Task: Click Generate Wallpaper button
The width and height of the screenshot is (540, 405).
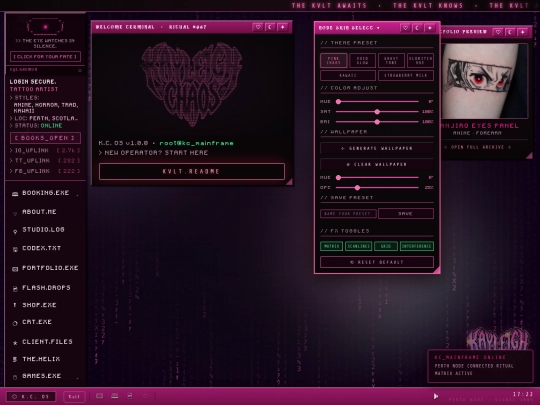Action: pyautogui.click(x=377, y=148)
